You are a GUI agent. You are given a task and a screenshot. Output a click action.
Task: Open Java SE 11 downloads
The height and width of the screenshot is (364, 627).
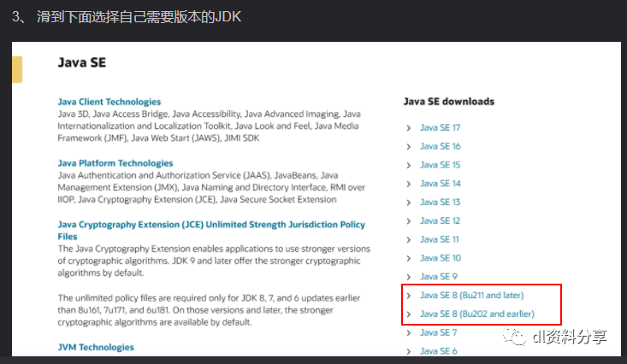[439, 239]
